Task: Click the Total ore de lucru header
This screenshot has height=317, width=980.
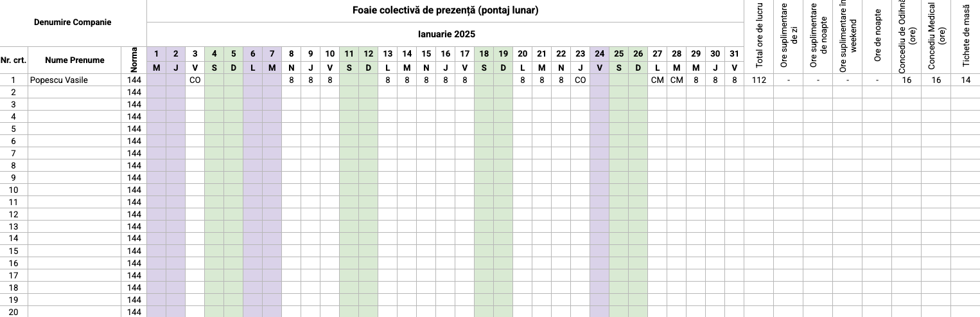Action: [759, 37]
